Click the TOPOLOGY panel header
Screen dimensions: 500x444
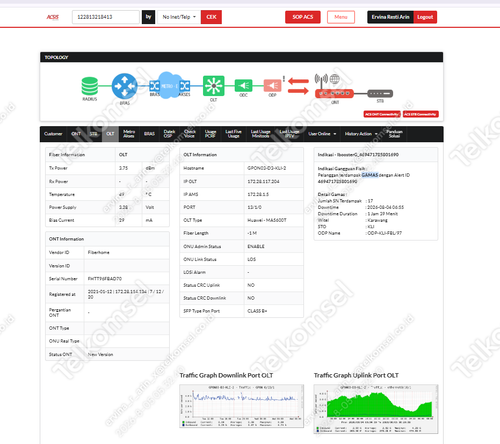(242, 57)
